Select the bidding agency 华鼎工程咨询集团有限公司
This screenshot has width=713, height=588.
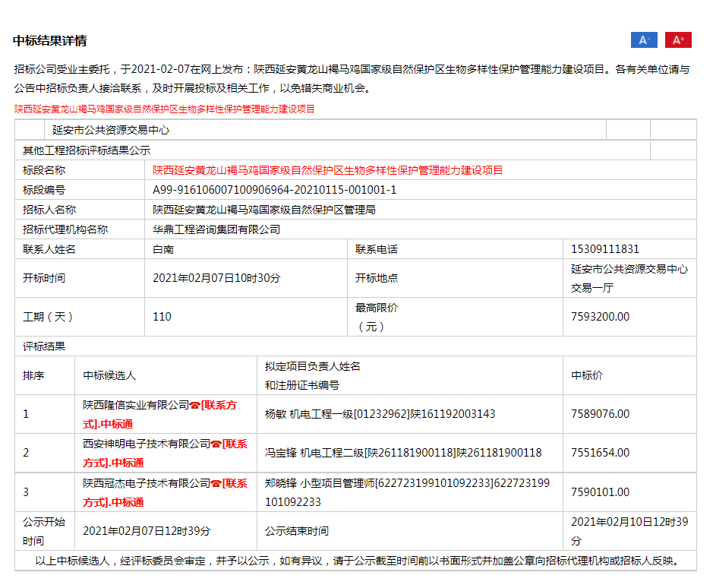click(x=216, y=229)
